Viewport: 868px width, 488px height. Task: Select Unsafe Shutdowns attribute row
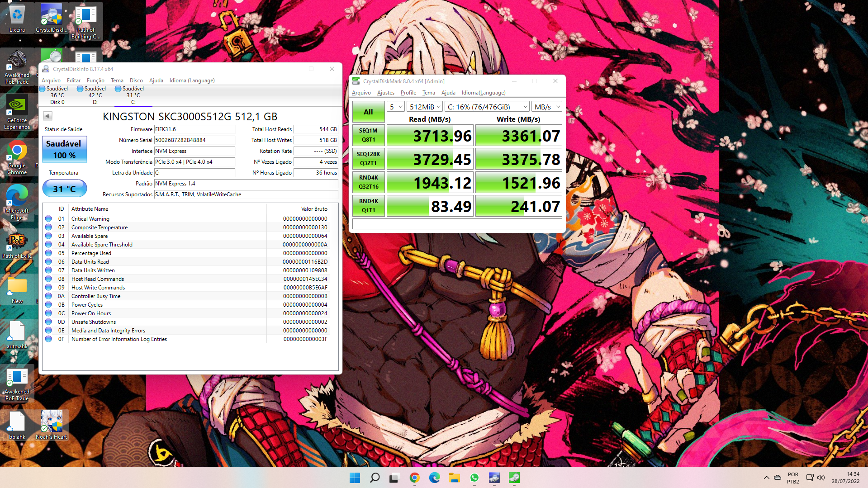click(x=187, y=322)
